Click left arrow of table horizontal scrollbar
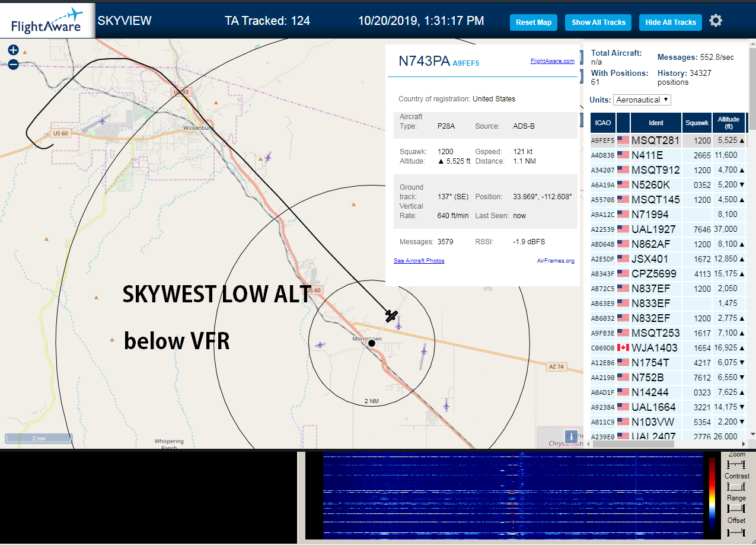Screen dimensions: 756x546 pyautogui.click(x=588, y=443)
